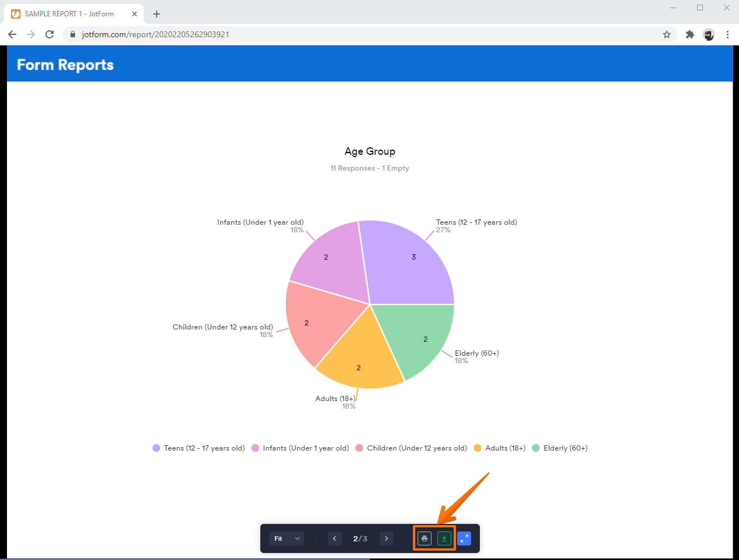
Task: Click the browser back arrow
Action: [12, 34]
